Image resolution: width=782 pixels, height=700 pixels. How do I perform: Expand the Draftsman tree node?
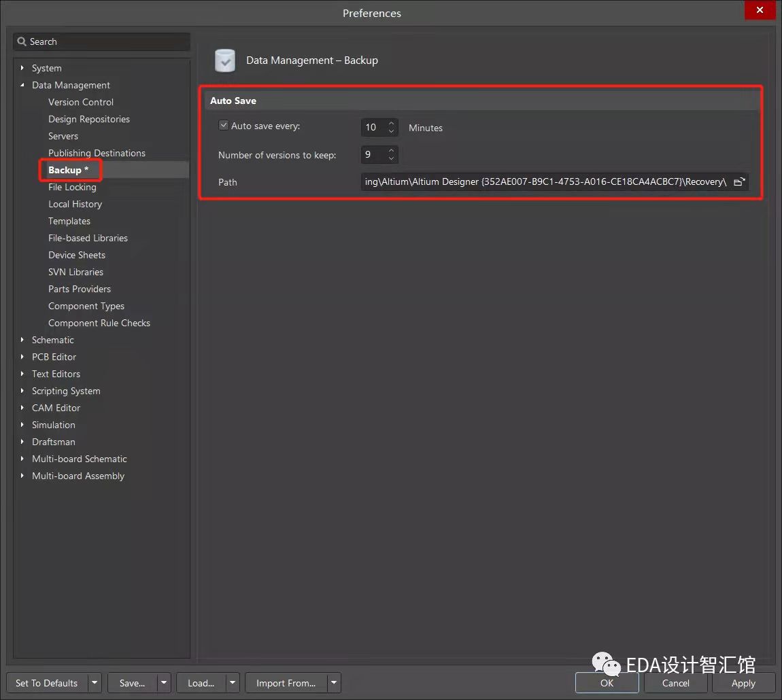[x=22, y=442]
